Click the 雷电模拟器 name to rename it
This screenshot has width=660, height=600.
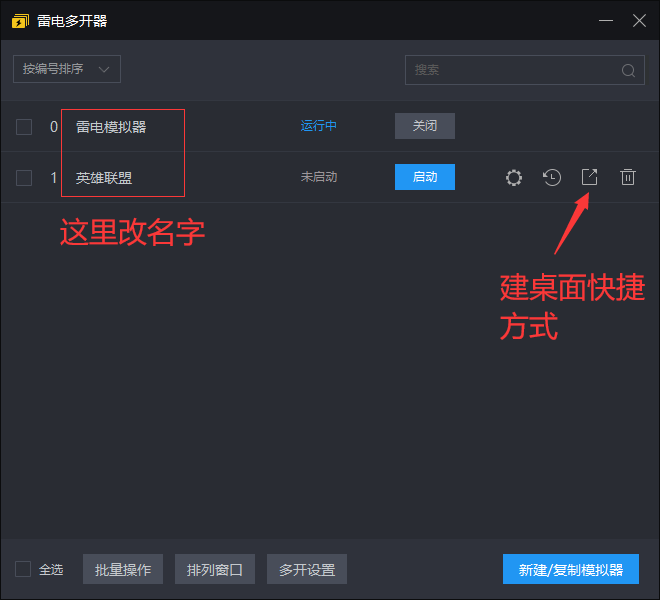coord(111,127)
